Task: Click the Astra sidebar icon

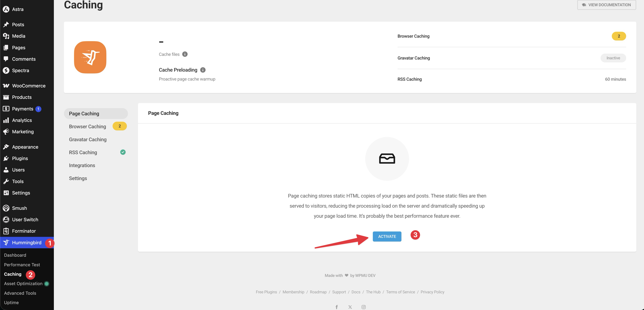Action: 6,9
